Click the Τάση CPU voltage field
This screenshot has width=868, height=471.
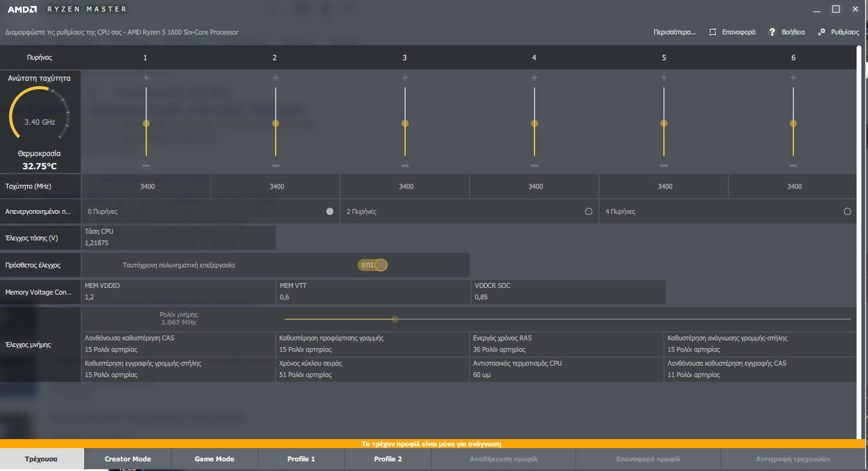179,237
